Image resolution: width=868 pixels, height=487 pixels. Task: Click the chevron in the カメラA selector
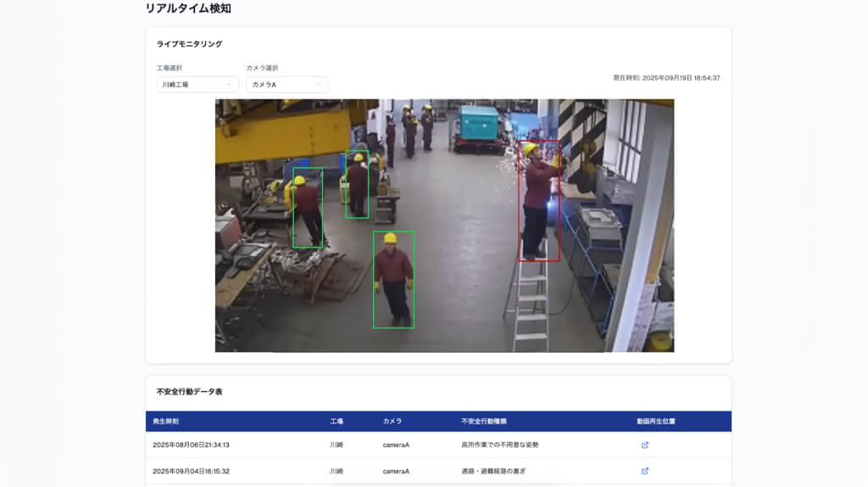[319, 85]
